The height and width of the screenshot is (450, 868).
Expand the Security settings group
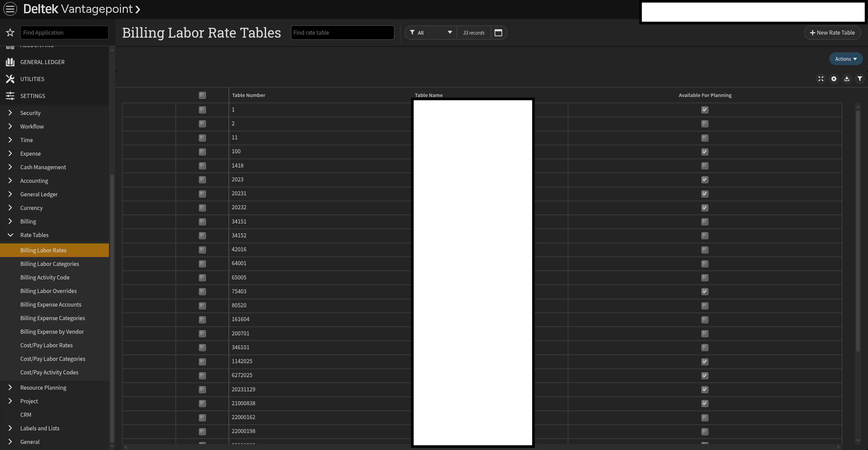pyautogui.click(x=10, y=113)
